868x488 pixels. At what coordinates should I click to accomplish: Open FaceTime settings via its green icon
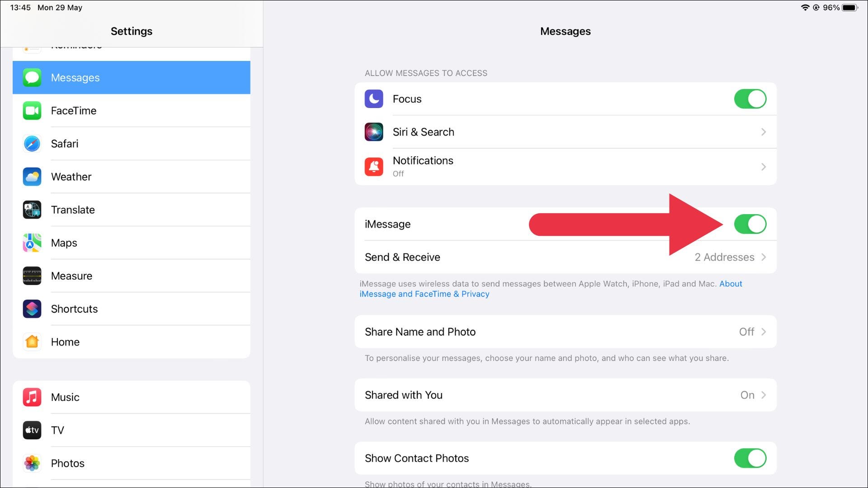click(32, 111)
